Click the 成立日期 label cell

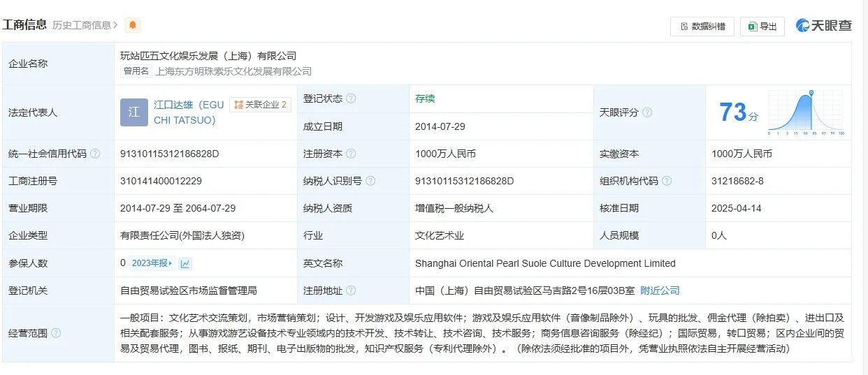(x=353, y=126)
